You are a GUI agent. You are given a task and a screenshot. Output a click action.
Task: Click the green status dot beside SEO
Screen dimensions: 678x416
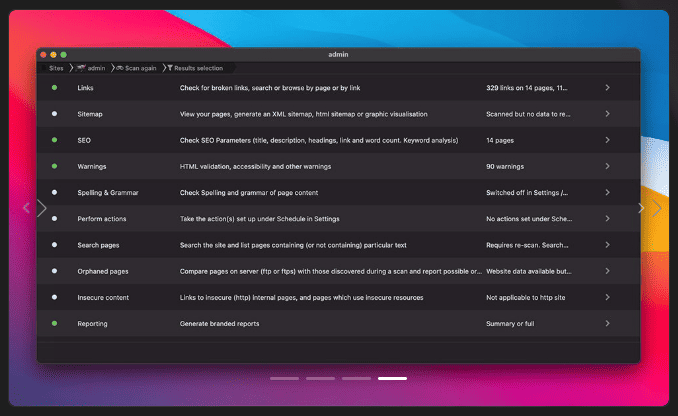point(54,140)
